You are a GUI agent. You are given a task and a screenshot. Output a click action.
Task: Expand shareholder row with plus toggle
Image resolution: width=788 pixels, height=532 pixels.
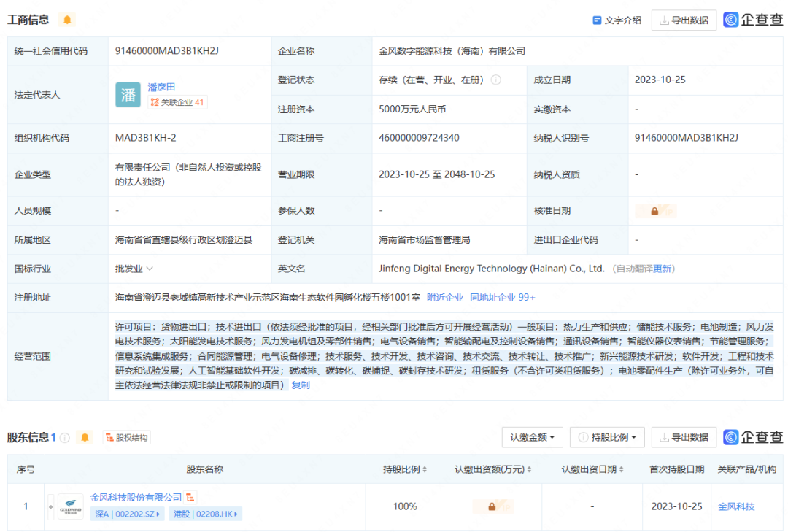point(51,506)
